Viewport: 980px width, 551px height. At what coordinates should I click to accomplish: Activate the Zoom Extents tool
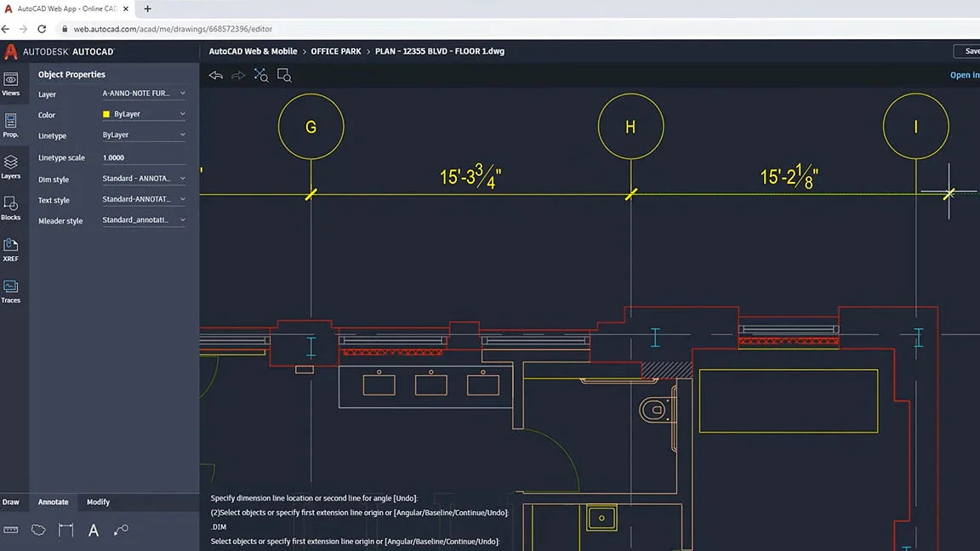pos(260,75)
